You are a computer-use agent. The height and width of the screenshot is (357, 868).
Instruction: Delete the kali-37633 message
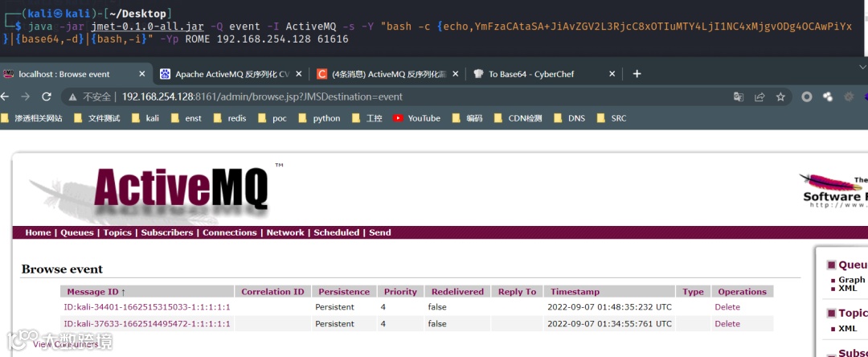click(x=727, y=324)
